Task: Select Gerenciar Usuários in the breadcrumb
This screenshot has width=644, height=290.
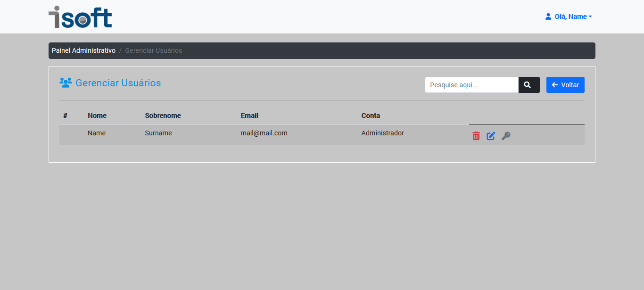Action: coord(153,50)
